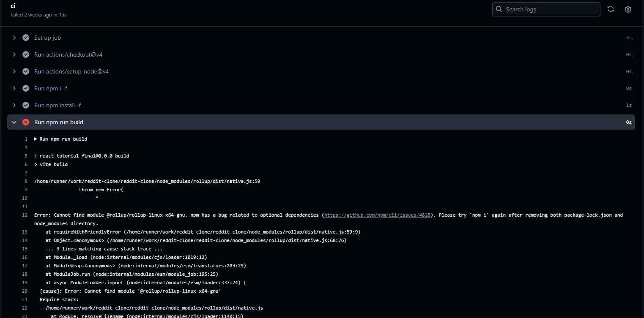Expand the Run npm run build log group triangle
Viewport: 644px width, 318px height.
[x=36, y=139]
